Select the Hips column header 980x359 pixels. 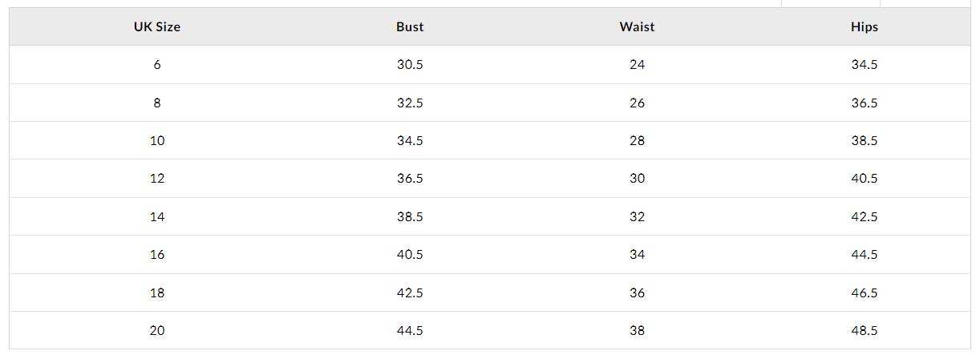865,26
